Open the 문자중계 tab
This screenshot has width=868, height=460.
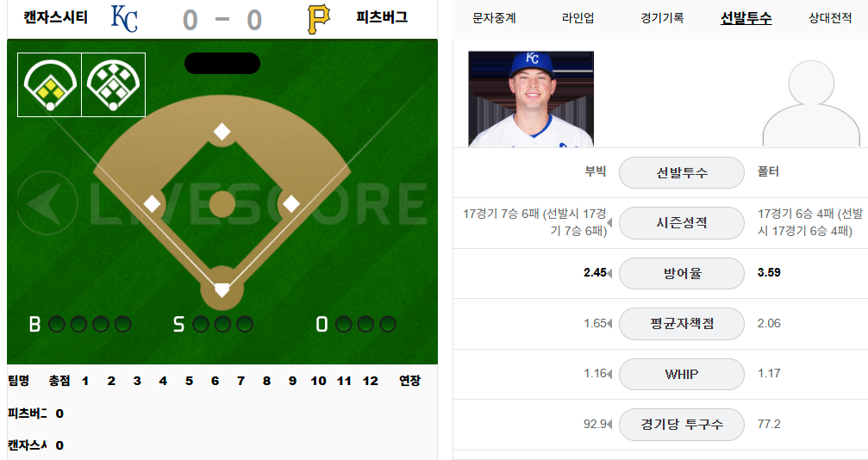494,18
